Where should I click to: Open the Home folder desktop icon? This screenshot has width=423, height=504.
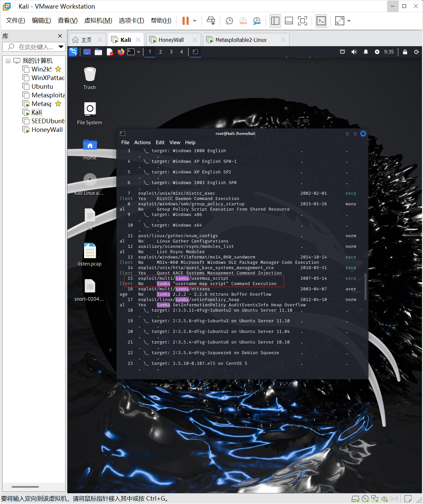click(x=90, y=149)
